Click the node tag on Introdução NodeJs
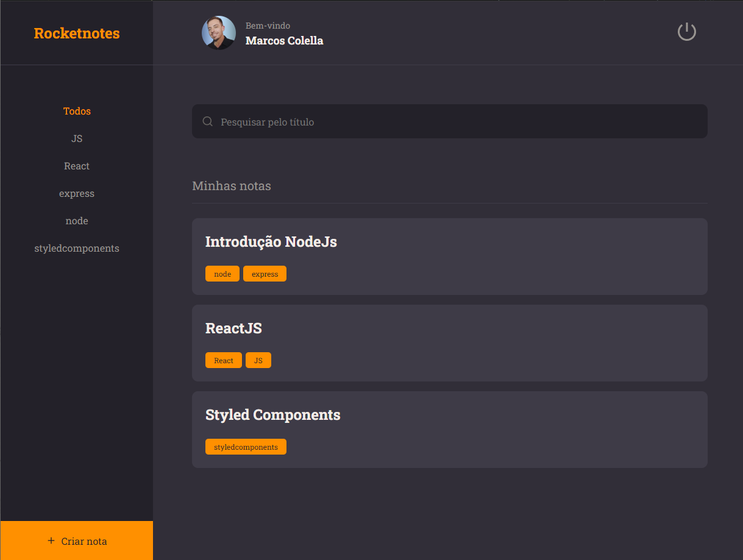 (222, 274)
